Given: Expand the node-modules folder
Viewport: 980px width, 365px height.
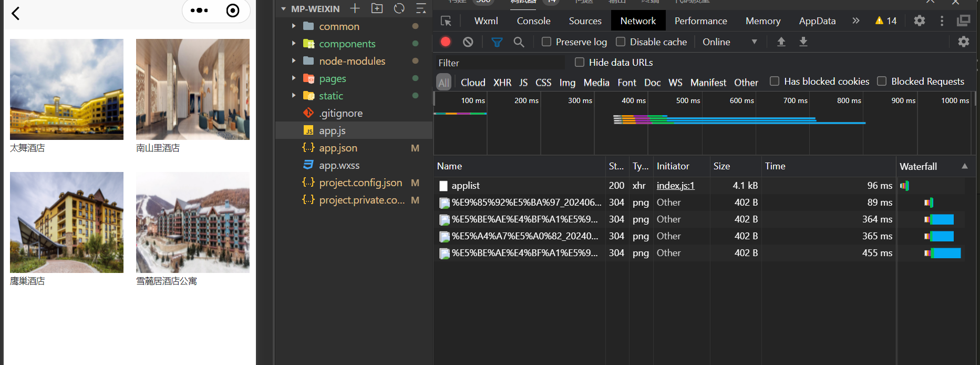Looking at the screenshot, I should click(294, 61).
